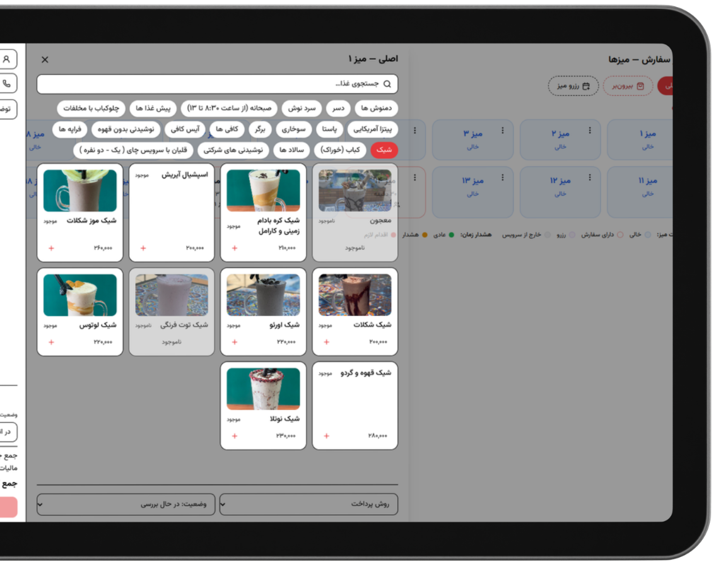Click the «شیک اورئو» product photo

point(263,295)
